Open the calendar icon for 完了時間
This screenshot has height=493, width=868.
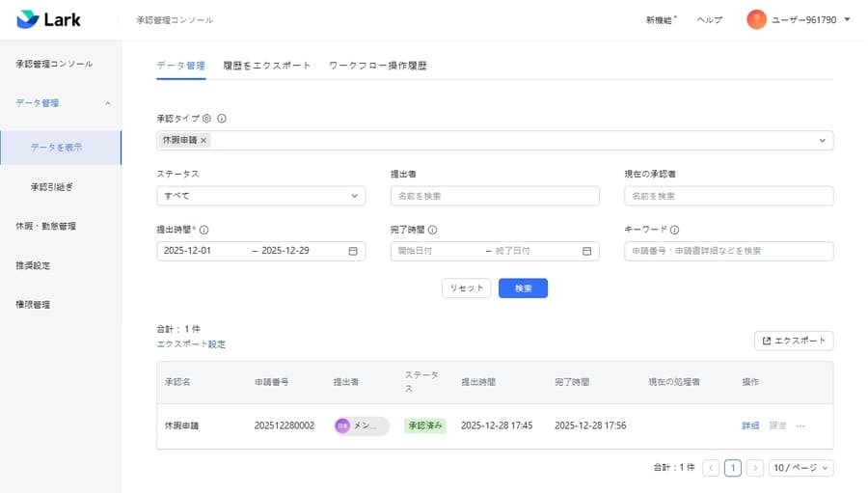point(586,251)
